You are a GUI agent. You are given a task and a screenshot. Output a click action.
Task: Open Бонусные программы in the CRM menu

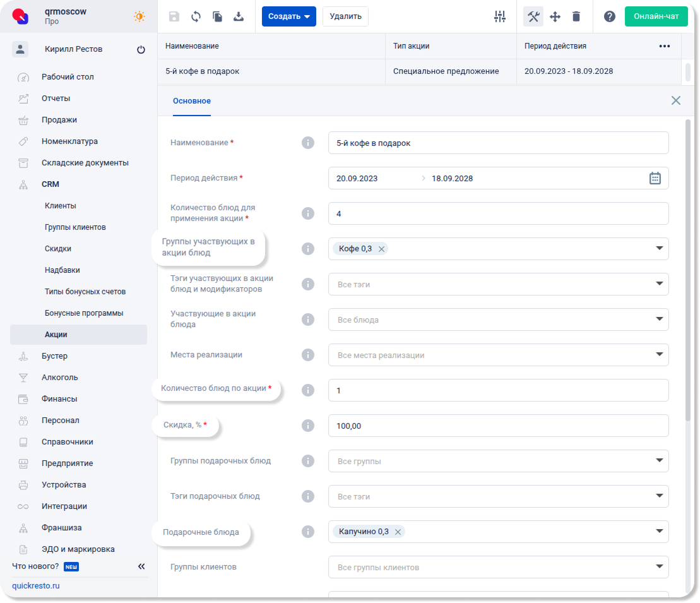(84, 313)
